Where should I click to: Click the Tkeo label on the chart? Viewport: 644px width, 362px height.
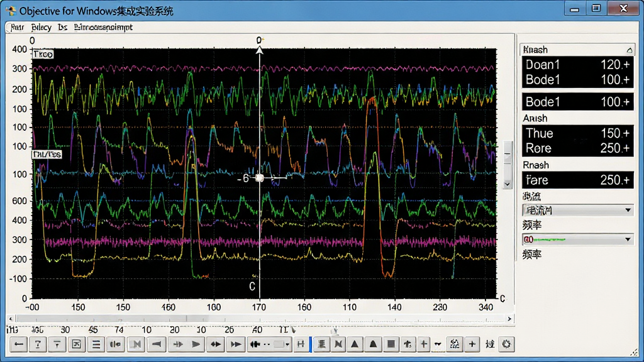tap(43, 54)
